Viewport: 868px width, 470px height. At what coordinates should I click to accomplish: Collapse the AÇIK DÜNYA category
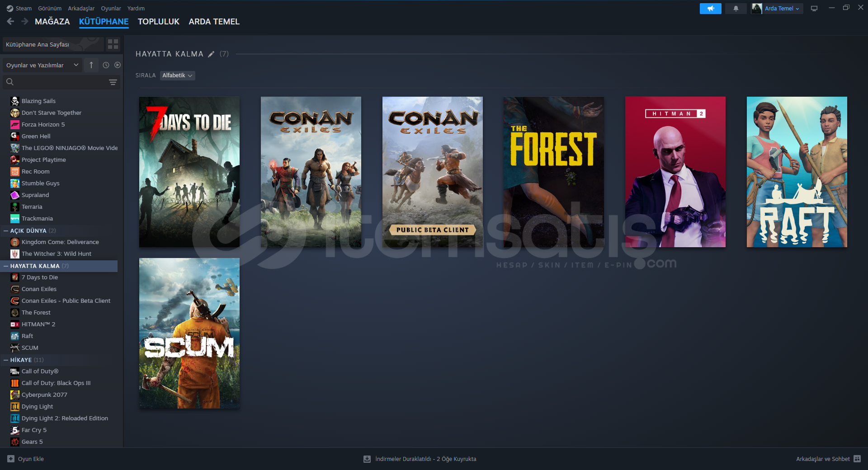pos(6,230)
